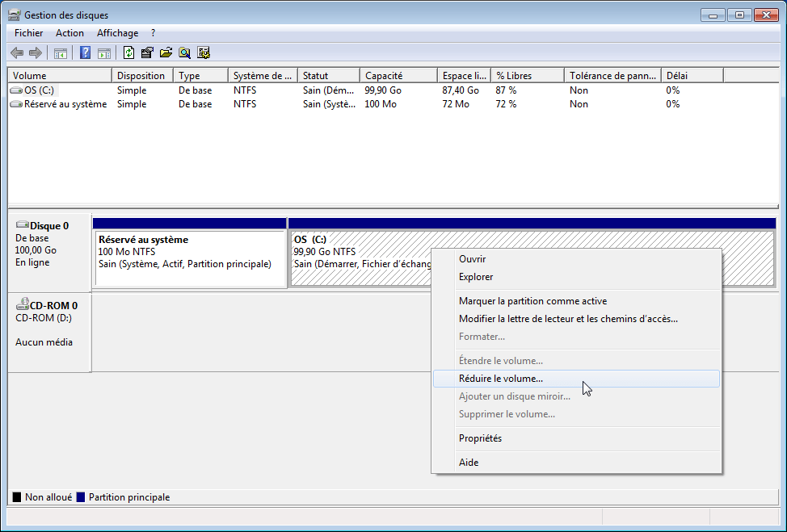Sort by the Type column header
Screen dimensions: 787x532
(x=200, y=76)
